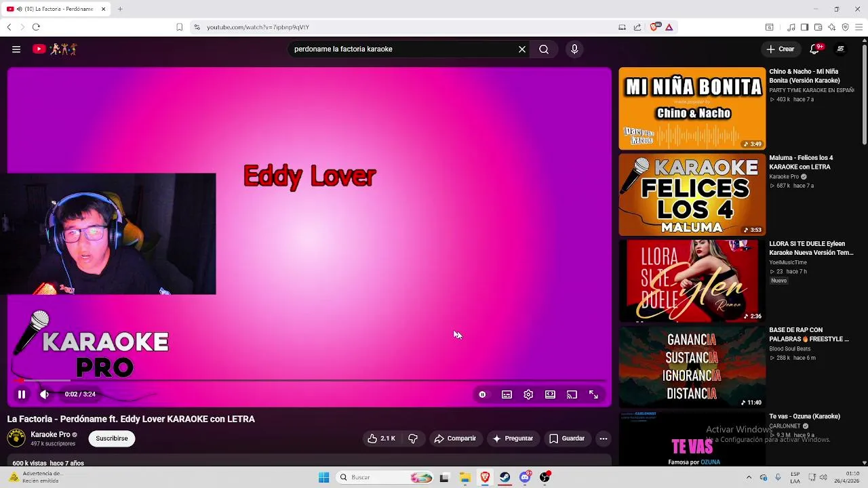
Task: Share page from address bar icon
Action: pos(637,27)
